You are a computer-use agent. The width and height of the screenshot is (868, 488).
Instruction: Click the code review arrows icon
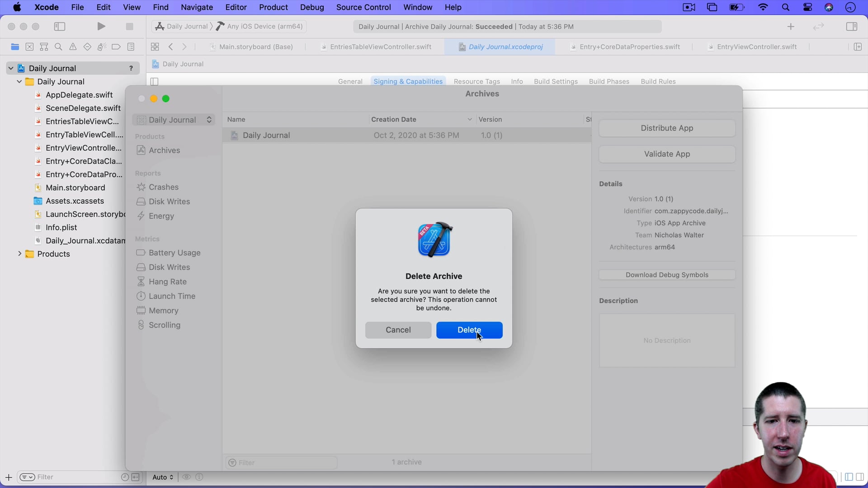point(818,27)
